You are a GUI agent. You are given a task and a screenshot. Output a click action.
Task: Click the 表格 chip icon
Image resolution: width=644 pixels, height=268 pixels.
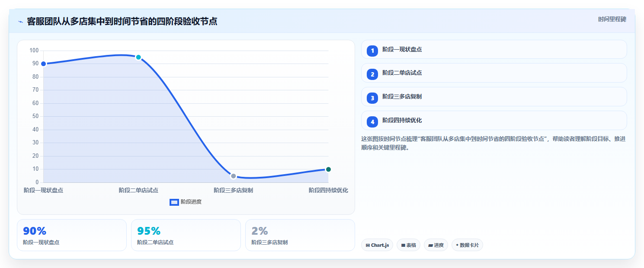pos(403,245)
